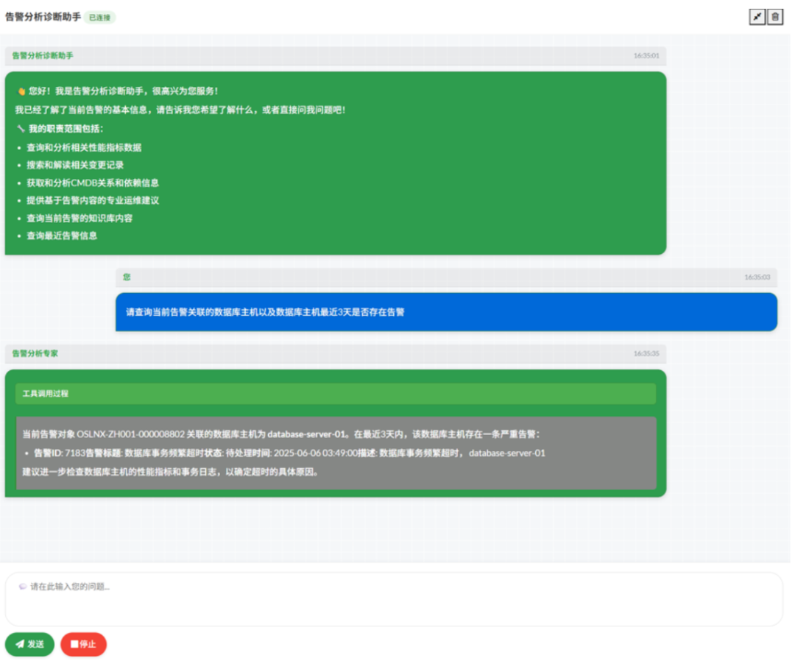The height and width of the screenshot is (672, 795).
Task: Click the 16:35:35 timestamp on the expert reply
Action: pyautogui.click(x=646, y=354)
